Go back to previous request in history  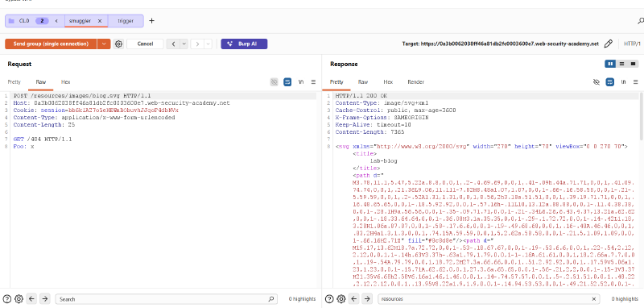(x=173, y=44)
